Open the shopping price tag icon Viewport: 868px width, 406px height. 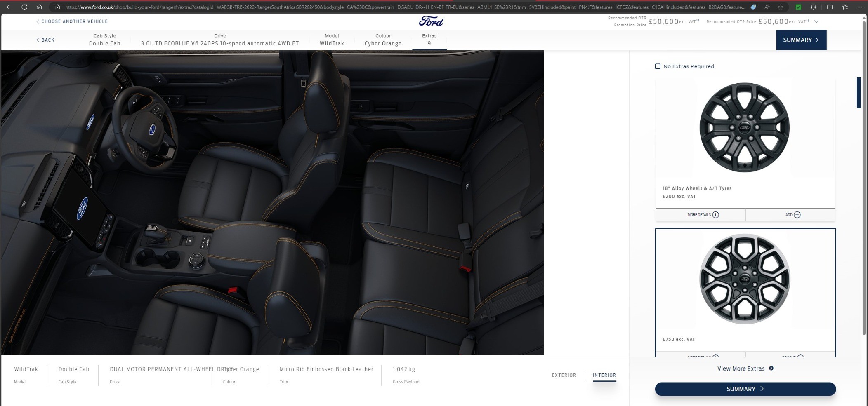tap(753, 7)
